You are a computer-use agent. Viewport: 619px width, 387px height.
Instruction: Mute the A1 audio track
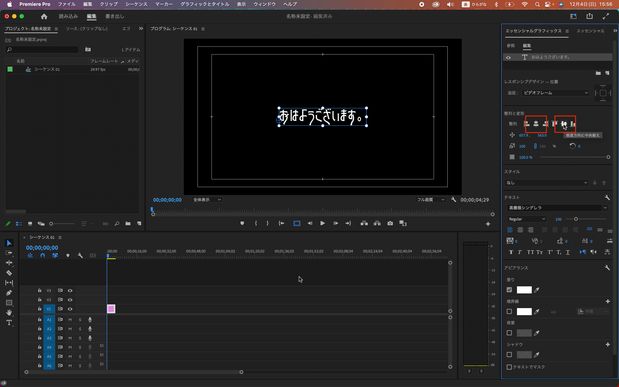click(x=70, y=319)
